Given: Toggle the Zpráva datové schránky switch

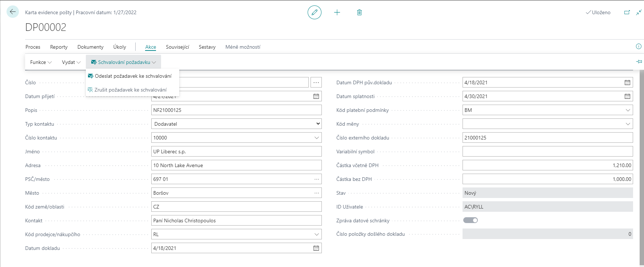Looking at the screenshot, I should [471, 220].
